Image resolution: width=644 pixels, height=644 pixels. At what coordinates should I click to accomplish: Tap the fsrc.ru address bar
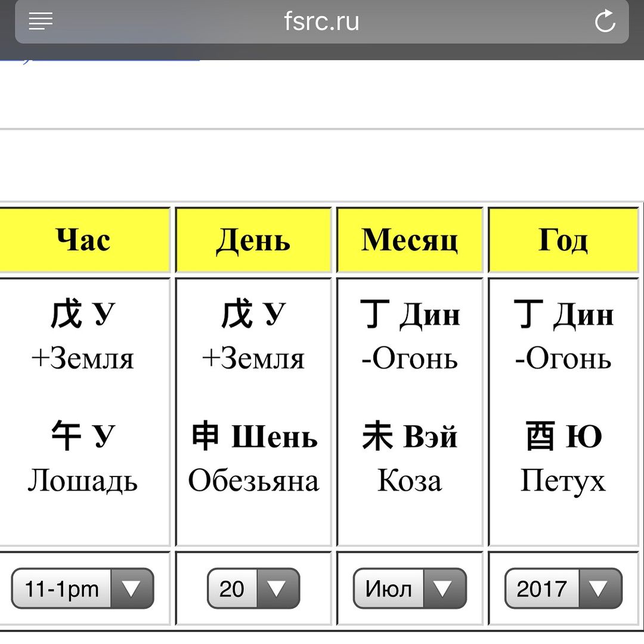(x=321, y=22)
